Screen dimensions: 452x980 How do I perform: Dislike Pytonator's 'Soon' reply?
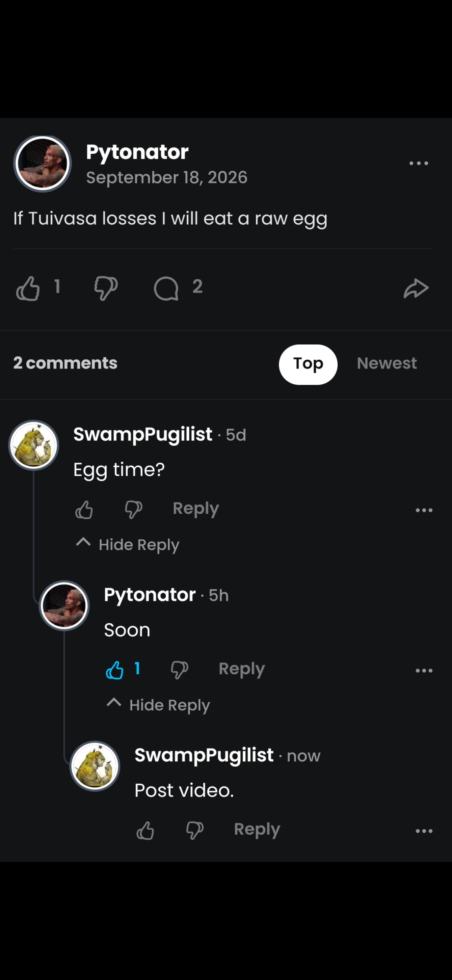point(180,670)
